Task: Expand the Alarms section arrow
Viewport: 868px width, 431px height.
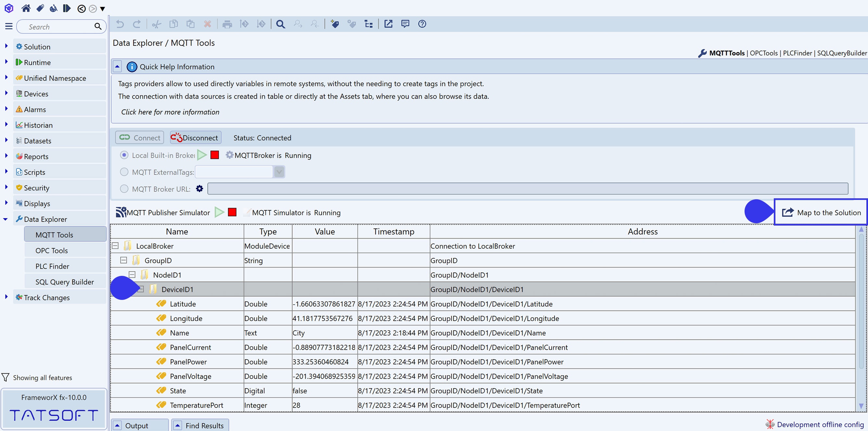Action: click(6, 109)
